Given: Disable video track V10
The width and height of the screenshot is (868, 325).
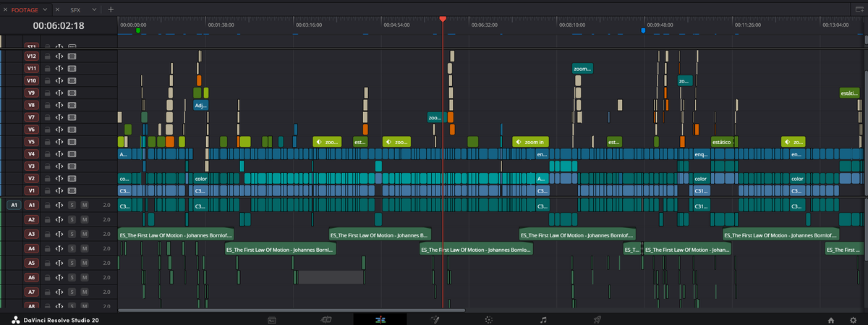Looking at the screenshot, I should point(72,80).
